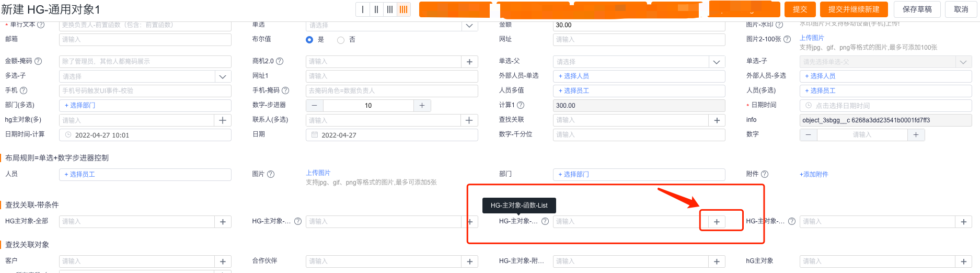Select 否 radio for 布尔值
Screen dimensions: 980x273
[341, 40]
